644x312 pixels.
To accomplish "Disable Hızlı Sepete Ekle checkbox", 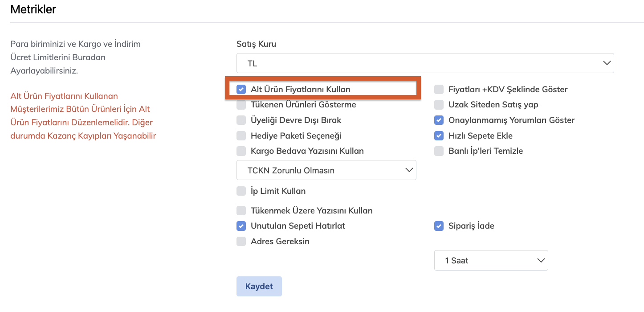I will (x=439, y=135).
